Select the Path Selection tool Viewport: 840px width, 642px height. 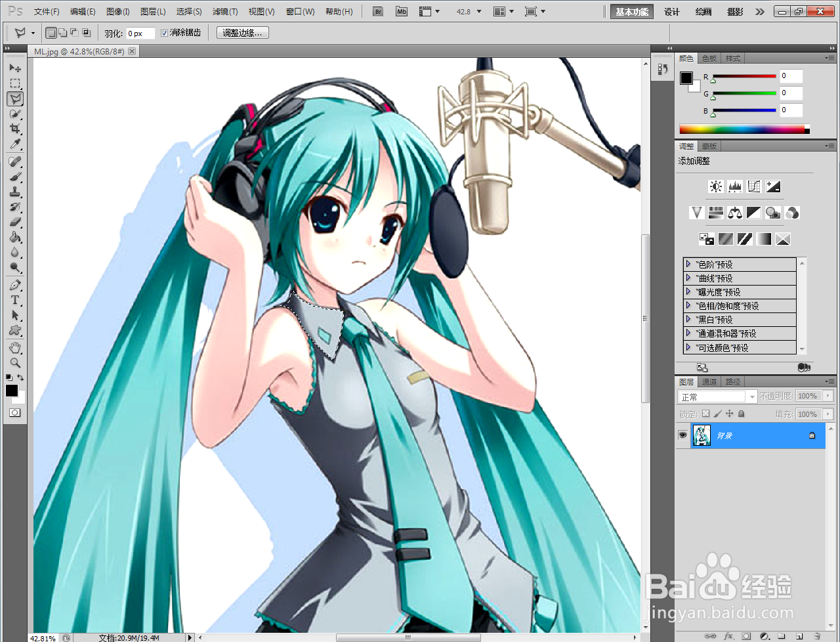(15, 315)
